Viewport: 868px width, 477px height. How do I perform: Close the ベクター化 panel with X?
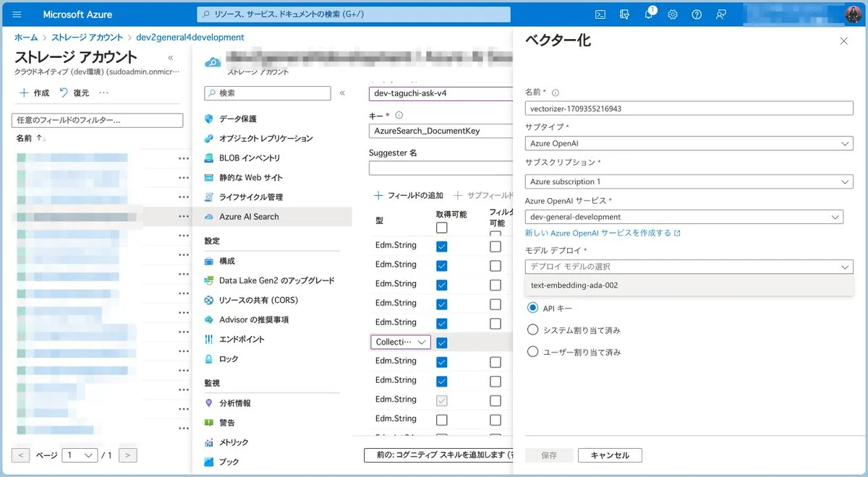click(843, 41)
